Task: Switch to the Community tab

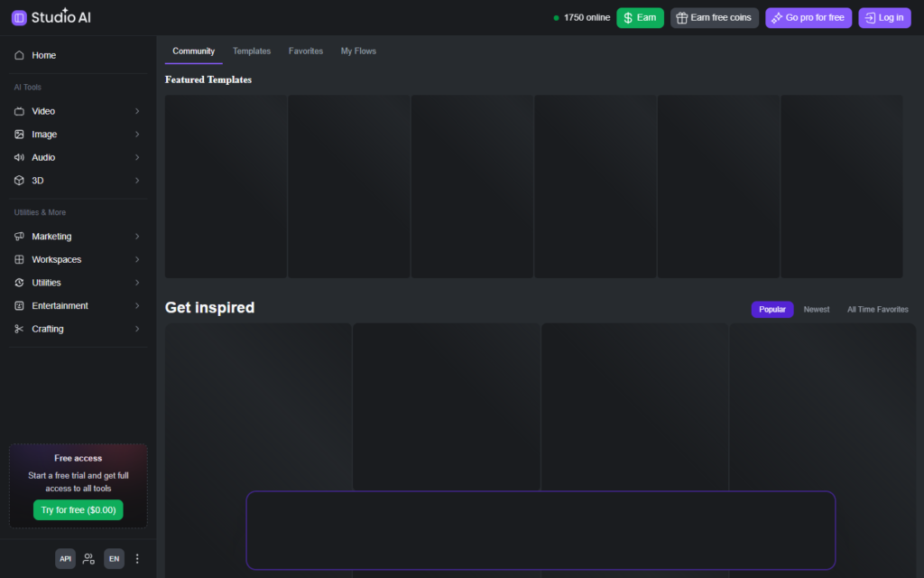Action: click(193, 51)
